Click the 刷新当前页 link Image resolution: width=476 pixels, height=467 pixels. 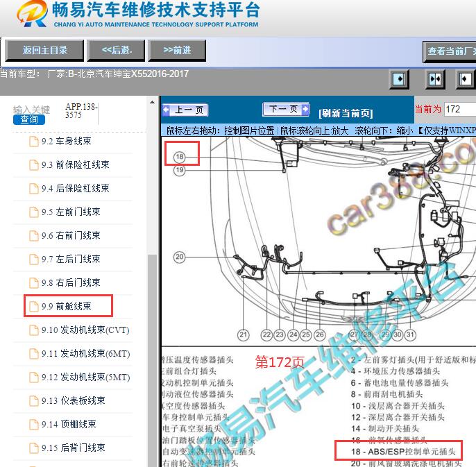[x=346, y=113]
